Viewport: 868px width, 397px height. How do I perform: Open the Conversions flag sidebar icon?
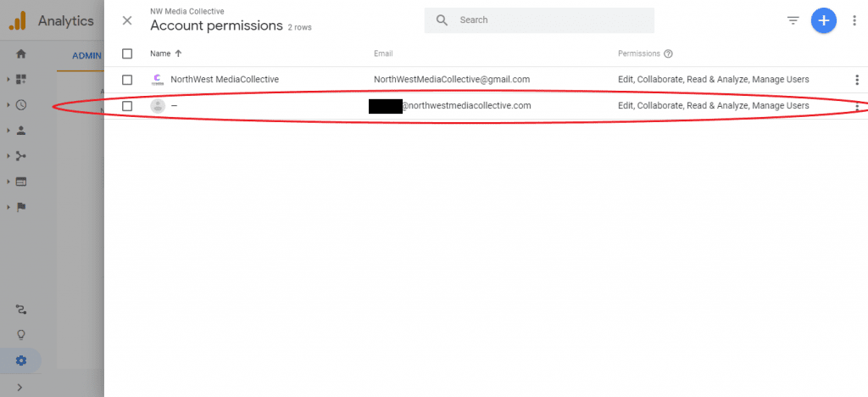21,207
